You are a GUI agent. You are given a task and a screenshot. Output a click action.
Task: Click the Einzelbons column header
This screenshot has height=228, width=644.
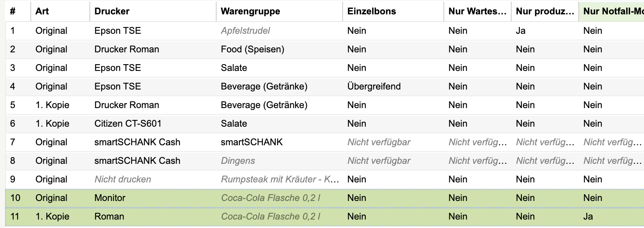pyautogui.click(x=393, y=11)
